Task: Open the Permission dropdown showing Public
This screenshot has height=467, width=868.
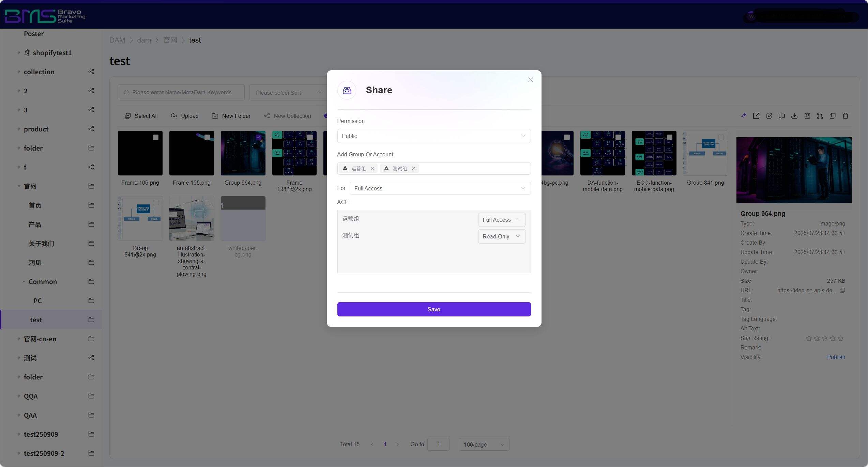Action: pyautogui.click(x=433, y=136)
